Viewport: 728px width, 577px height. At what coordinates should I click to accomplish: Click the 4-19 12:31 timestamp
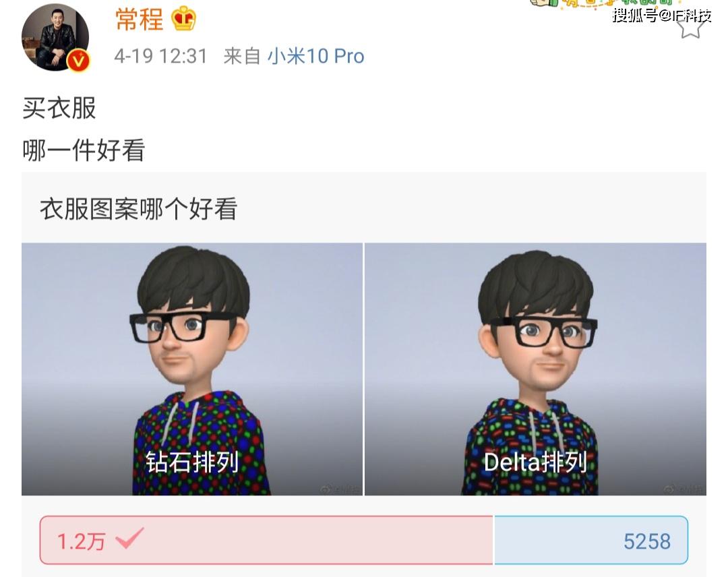click(160, 56)
